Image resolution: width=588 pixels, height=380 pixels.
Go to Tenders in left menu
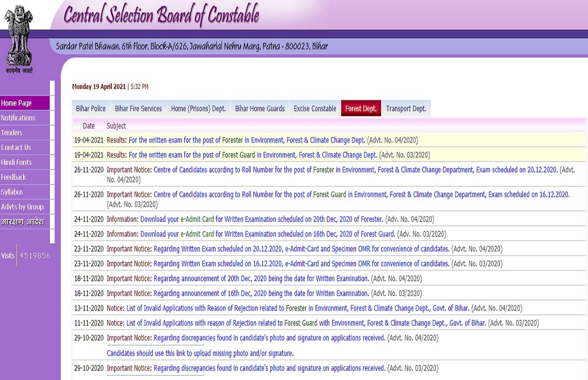coord(12,133)
